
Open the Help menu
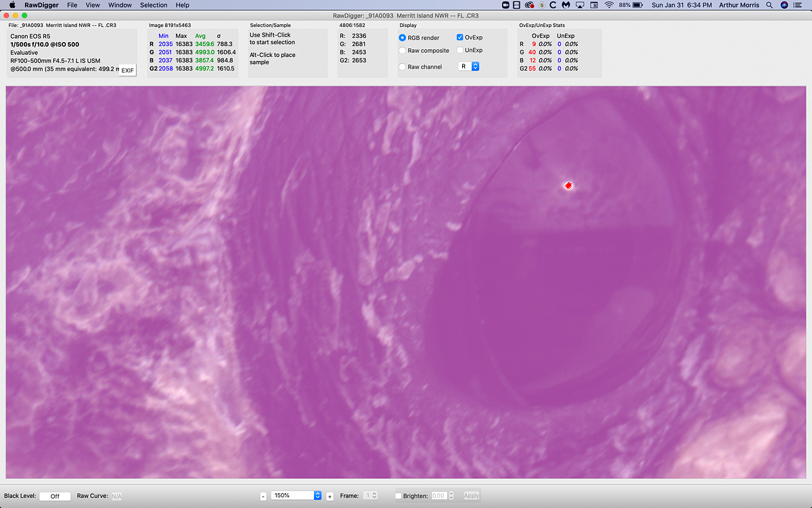pyautogui.click(x=183, y=5)
